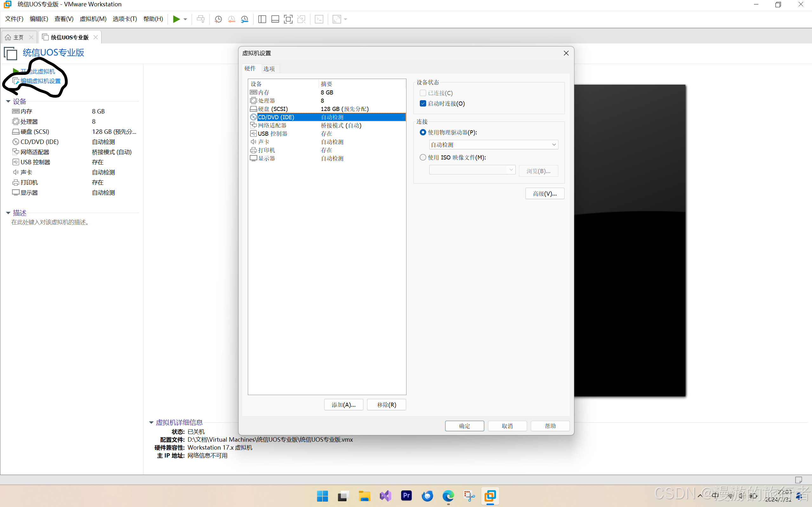
Task: Toggle the library sidebar view icon
Action: [x=262, y=19]
